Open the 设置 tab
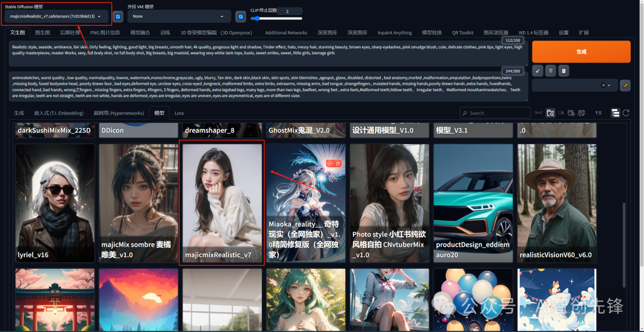 point(563,32)
